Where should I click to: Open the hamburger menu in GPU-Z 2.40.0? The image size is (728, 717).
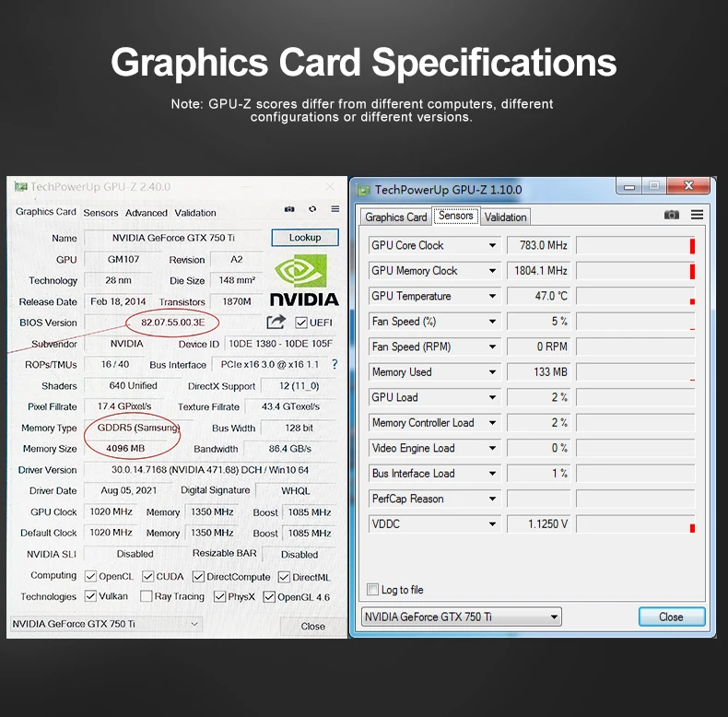coord(335,209)
